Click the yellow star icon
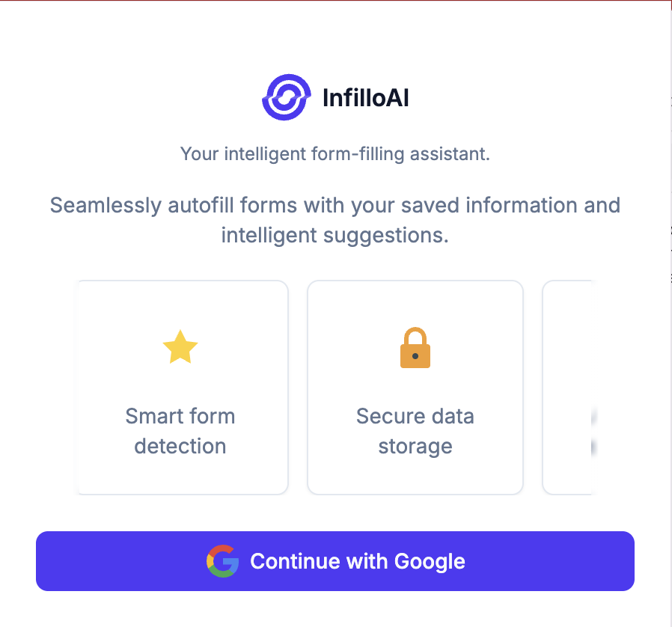 [x=180, y=347]
